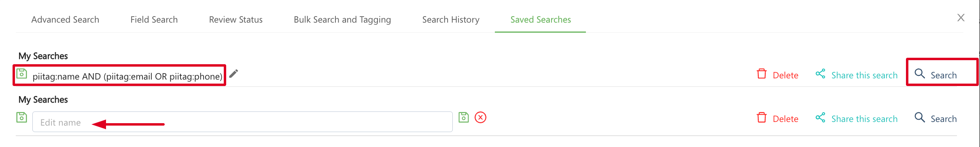Confirm rename with green save icon after field
980x147 pixels.
click(x=464, y=117)
